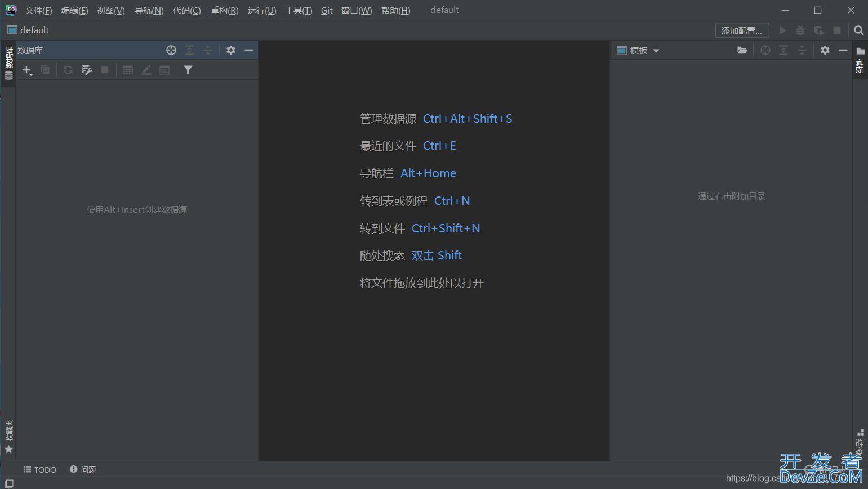
Task: Expand all in the templates panel
Action: [x=784, y=50]
